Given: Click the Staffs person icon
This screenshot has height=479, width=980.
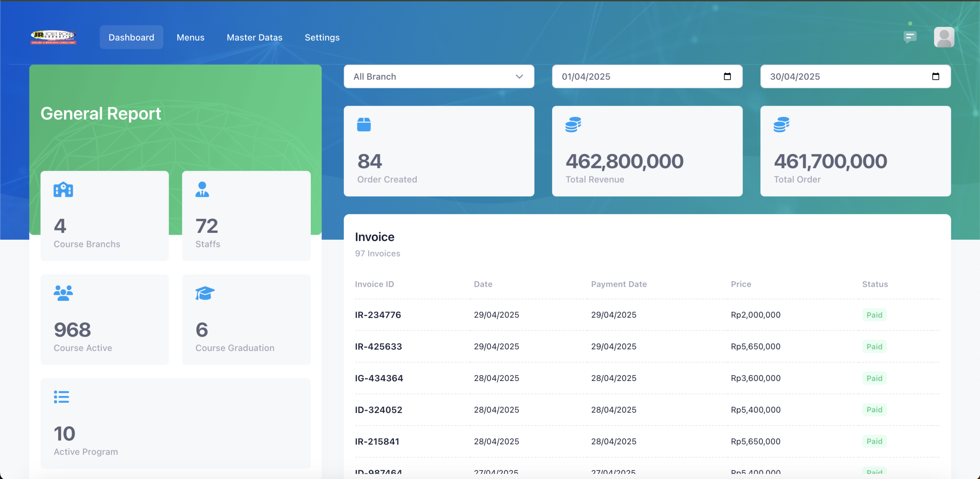Looking at the screenshot, I should (x=202, y=190).
